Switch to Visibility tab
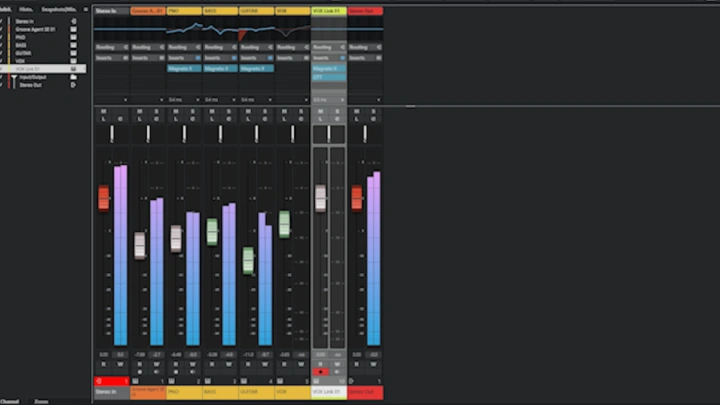The image size is (720, 405). coord(6,9)
